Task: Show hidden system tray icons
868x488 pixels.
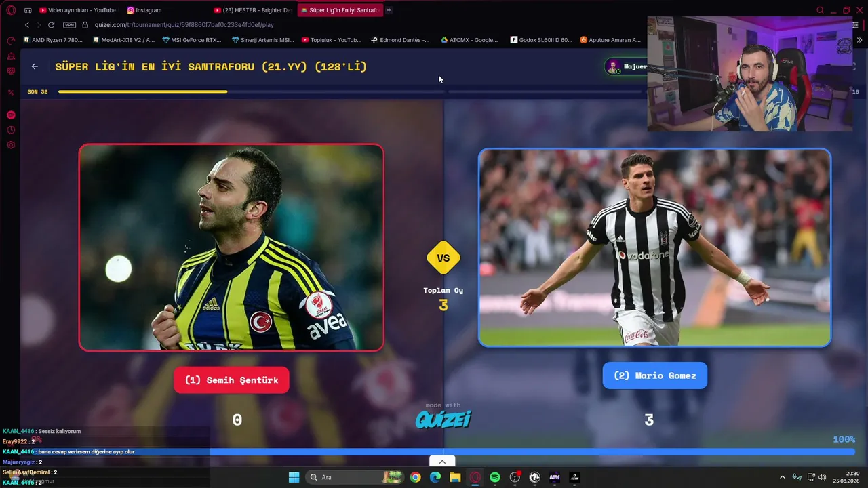Action: [x=782, y=477]
